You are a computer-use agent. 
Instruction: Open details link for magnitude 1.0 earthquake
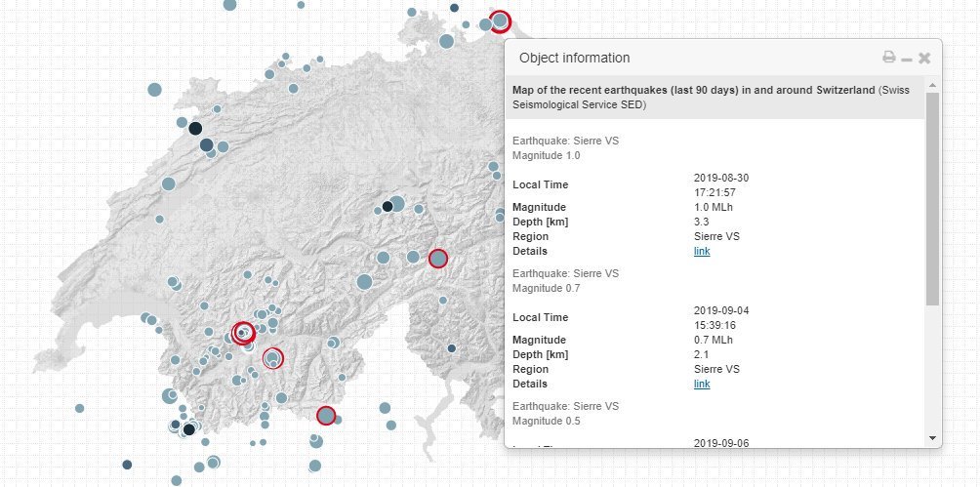702,251
